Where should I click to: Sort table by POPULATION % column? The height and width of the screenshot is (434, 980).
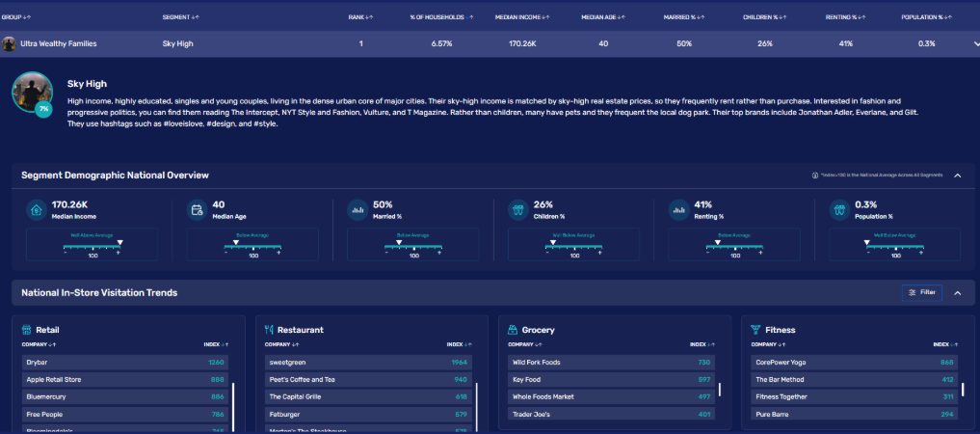point(927,17)
